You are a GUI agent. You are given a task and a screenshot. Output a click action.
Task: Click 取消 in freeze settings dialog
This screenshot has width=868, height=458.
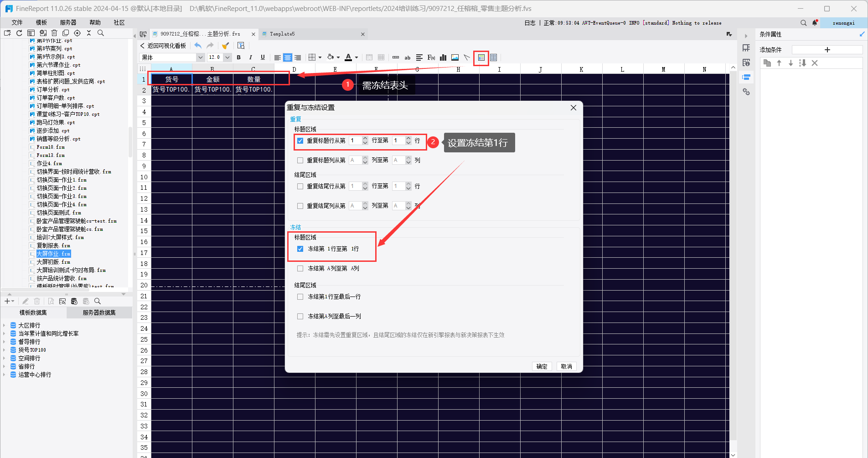tap(567, 366)
